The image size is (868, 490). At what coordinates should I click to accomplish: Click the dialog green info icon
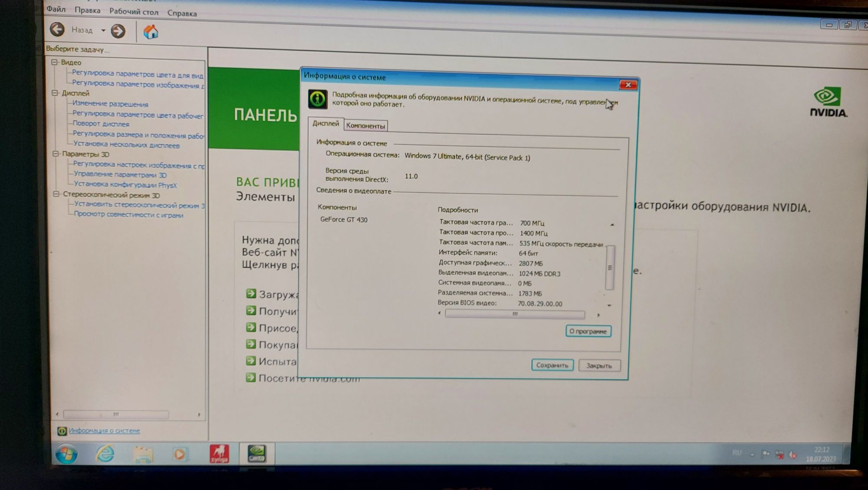tap(318, 99)
